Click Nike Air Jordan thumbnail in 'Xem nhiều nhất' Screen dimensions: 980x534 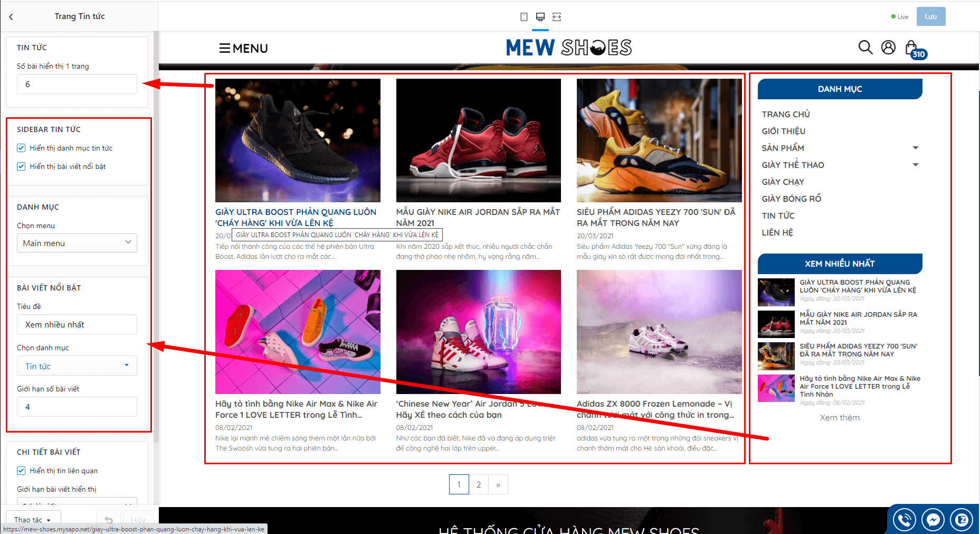[x=776, y=324]
